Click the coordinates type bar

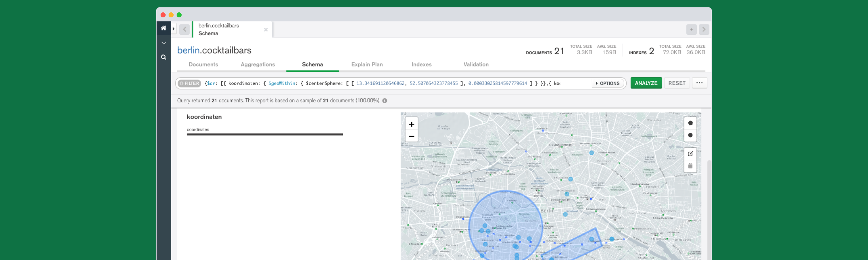[265, 134]
